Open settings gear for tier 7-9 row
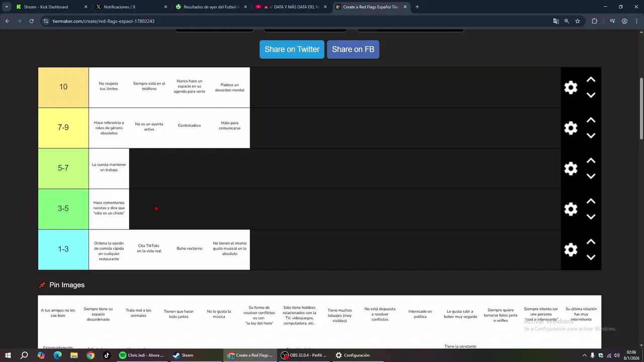 pos(571,128)
